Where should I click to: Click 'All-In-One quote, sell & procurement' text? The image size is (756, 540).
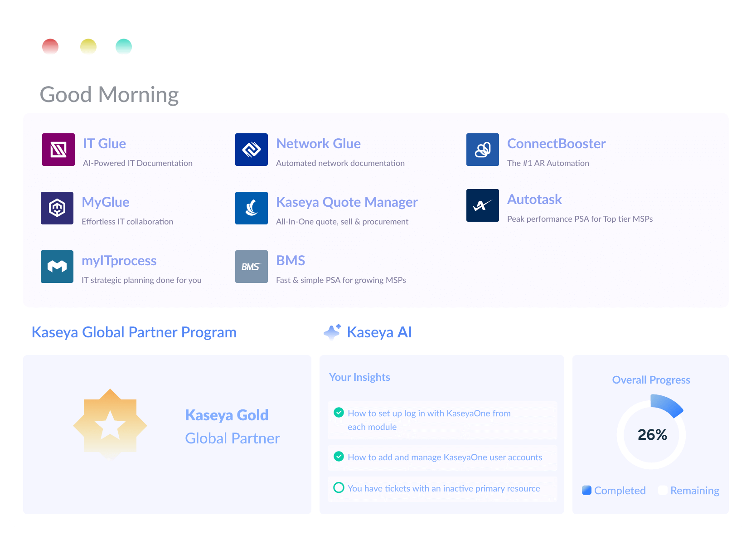342,222
